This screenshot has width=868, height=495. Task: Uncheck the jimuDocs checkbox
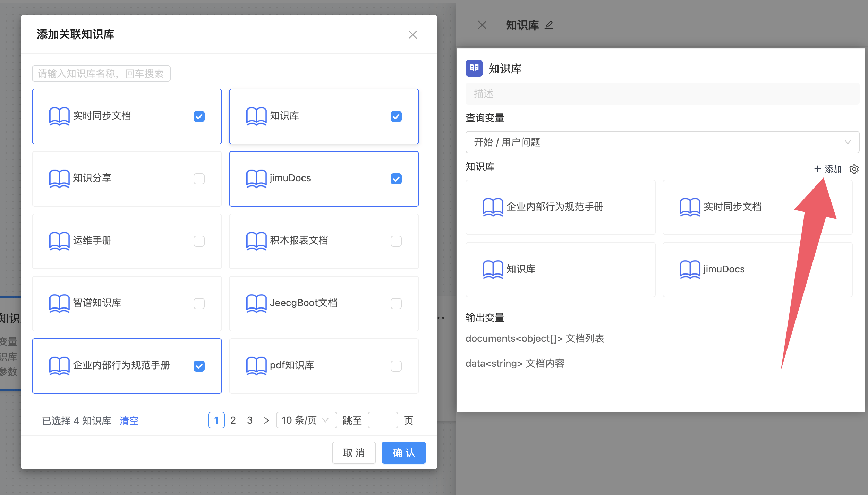coord(396,179)
